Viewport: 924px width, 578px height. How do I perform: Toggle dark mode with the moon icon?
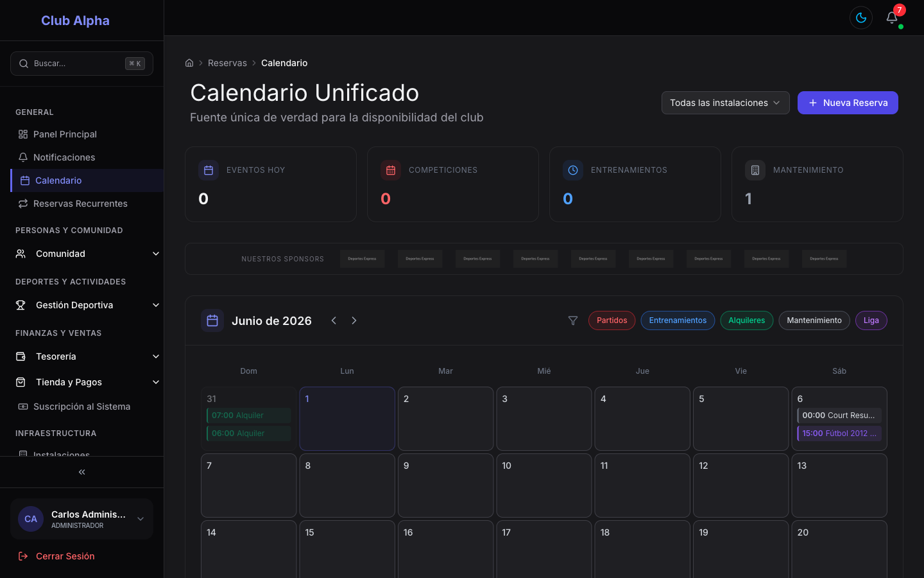(x=861, y=18)
